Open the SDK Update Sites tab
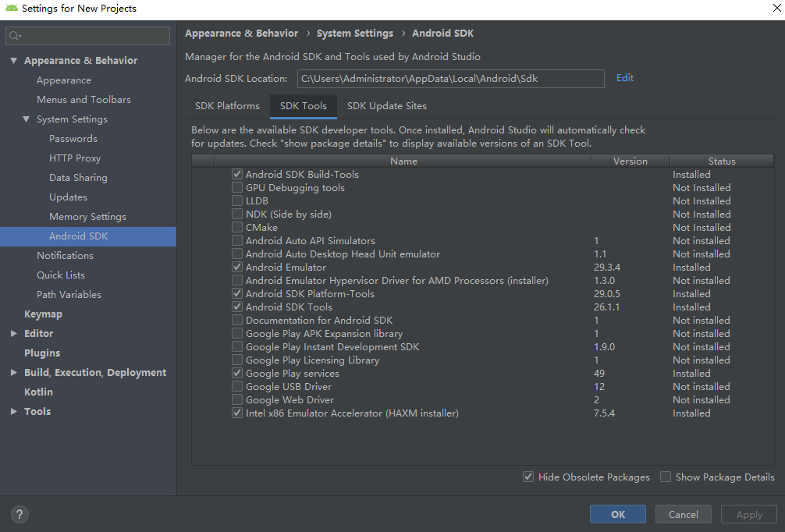785x532 pixels. (387, 106)
